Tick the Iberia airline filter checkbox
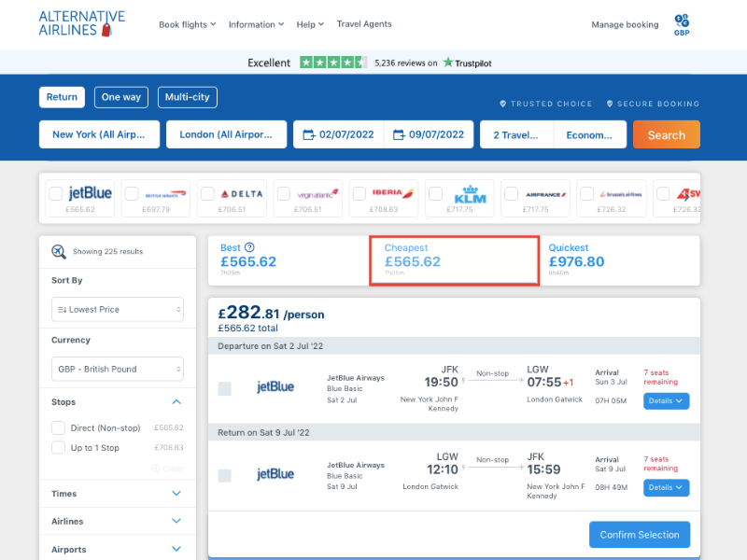 [359, 194]
